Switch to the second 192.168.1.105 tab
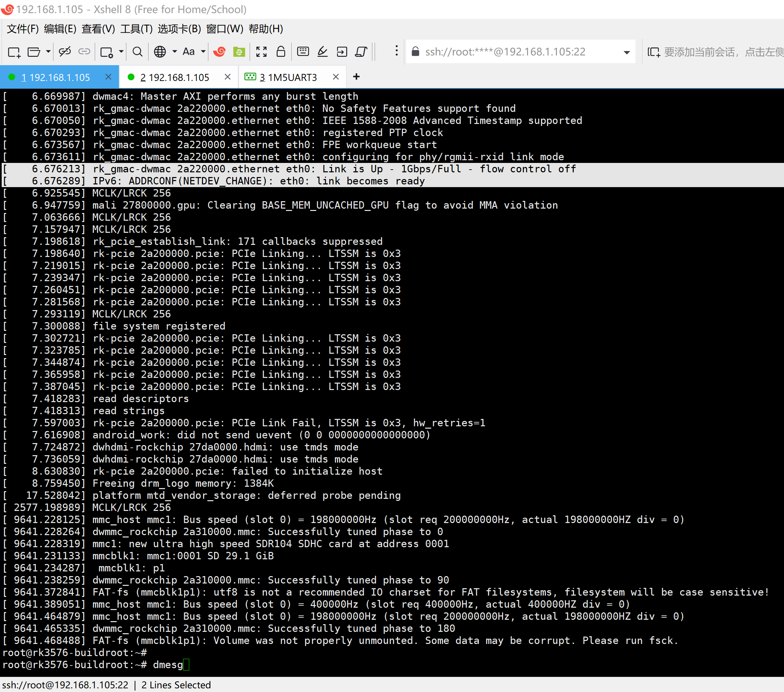The height and width of the screenshot is (692, 784). pyautogui.click(x=175, y=78)
